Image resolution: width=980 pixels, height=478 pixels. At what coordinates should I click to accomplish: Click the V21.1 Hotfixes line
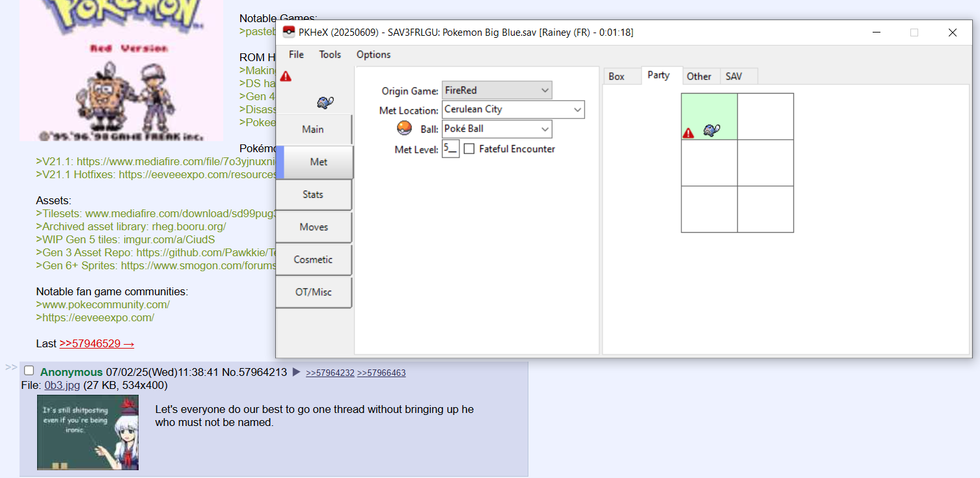[x=156, y=174]
